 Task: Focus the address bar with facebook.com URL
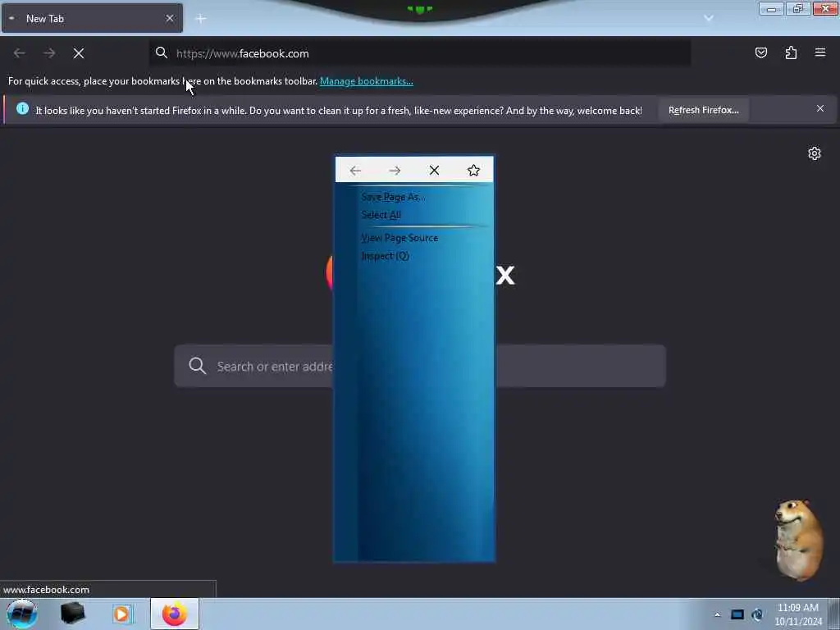419,53
